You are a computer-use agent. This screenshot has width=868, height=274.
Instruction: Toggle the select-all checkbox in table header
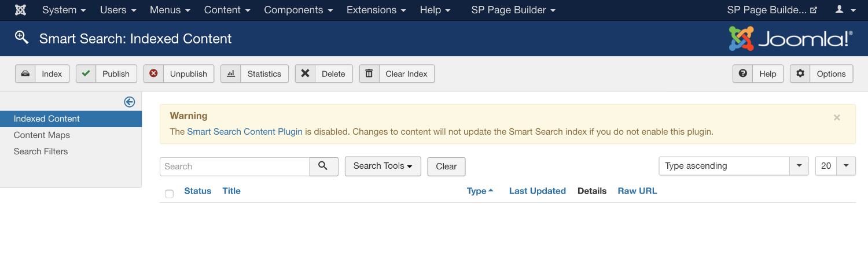click(170, 194)
